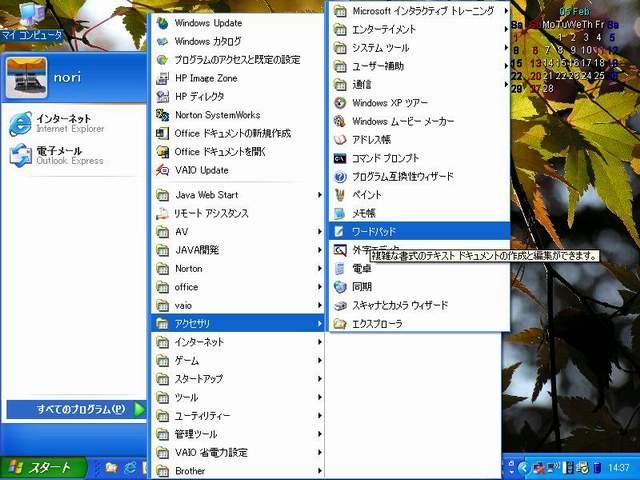Click Internet Explorer quick launch icon
The height and width of the screenshot is (480, 640).
click(130, 468)
